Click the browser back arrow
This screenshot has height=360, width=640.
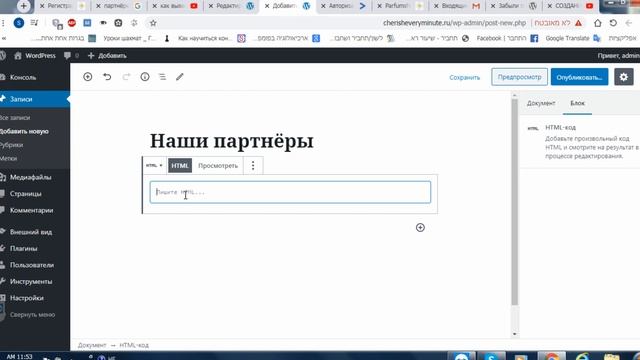click(629, 23)
